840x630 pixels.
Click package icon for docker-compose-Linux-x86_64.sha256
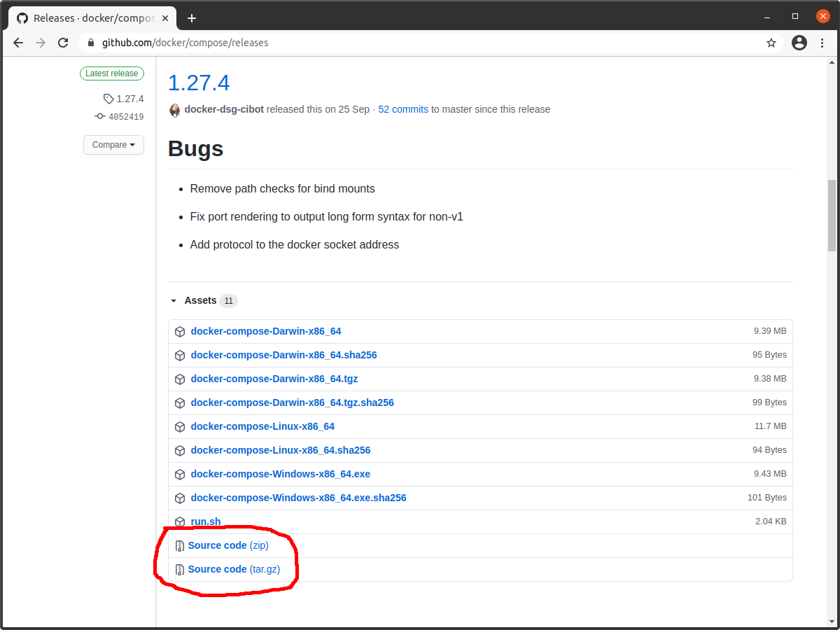coord(180,451)
